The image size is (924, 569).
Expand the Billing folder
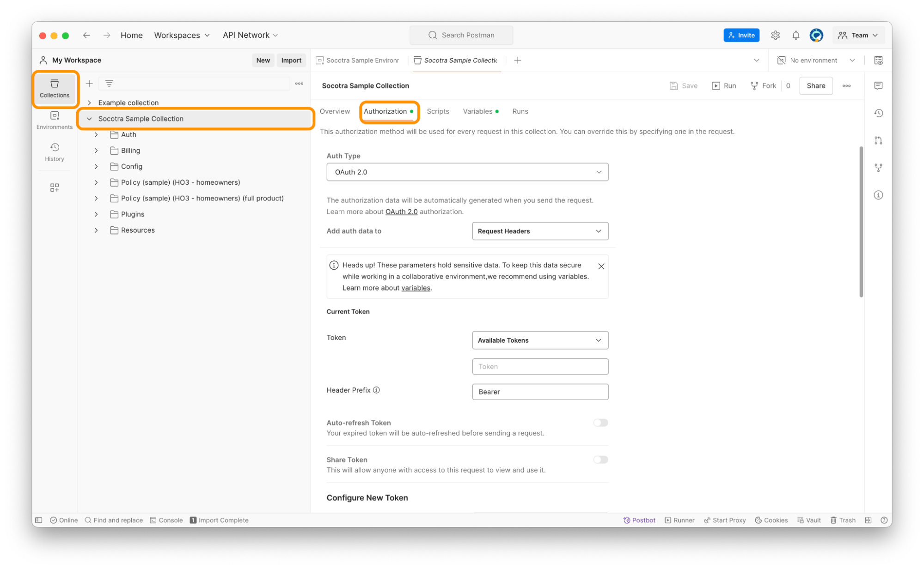96,151
